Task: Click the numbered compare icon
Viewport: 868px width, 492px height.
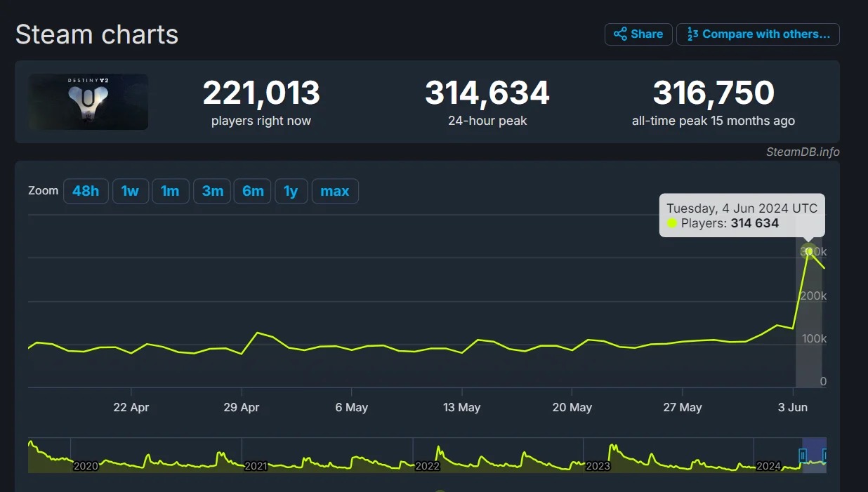Action: (x=692, y=34)
